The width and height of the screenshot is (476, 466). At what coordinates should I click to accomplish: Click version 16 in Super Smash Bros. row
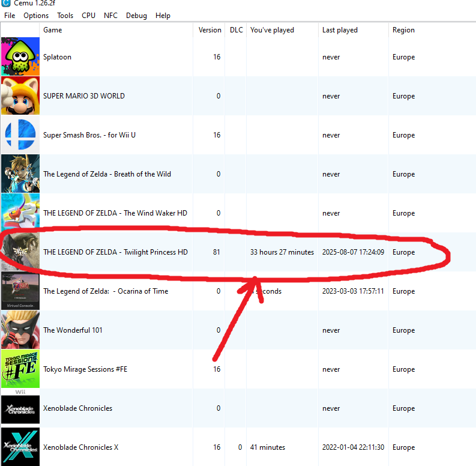[x=217, y=135]
